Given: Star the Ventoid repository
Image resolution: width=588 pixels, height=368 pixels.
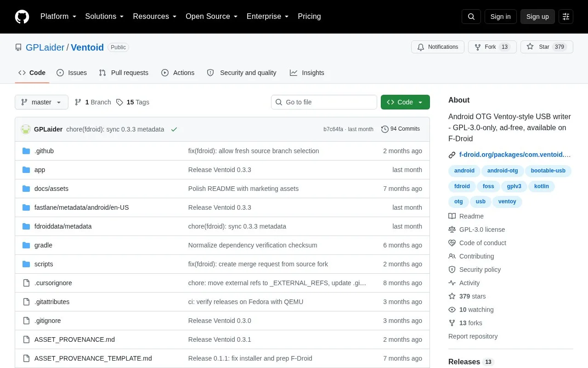Looking at the screenshot, I should (547, 47).
